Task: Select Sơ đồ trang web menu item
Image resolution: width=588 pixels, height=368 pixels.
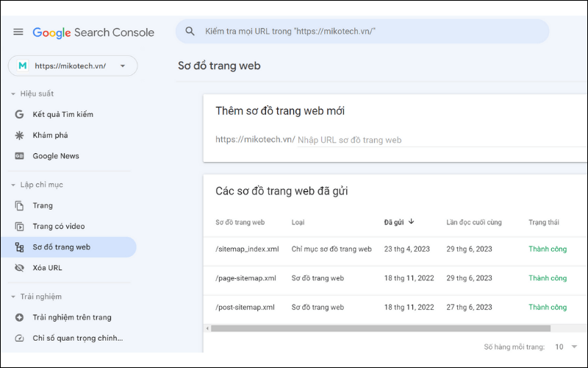Action: [x=68, y=247]
